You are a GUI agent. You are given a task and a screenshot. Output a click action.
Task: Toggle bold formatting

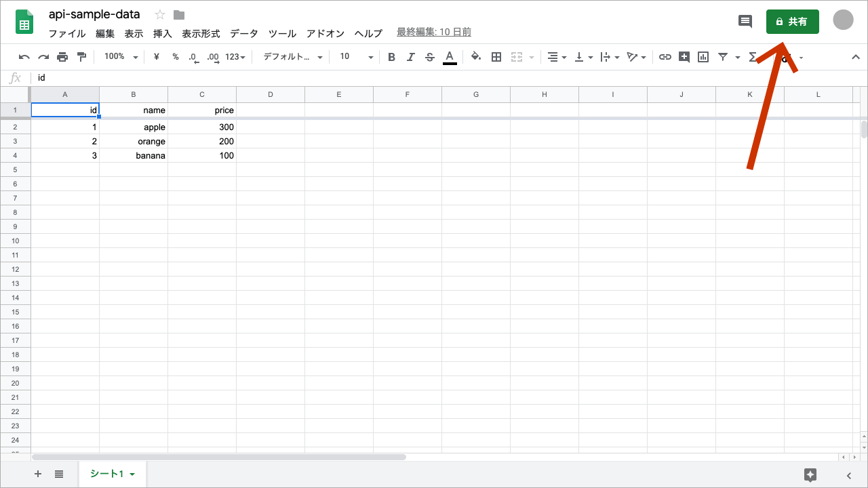(391, 57)
